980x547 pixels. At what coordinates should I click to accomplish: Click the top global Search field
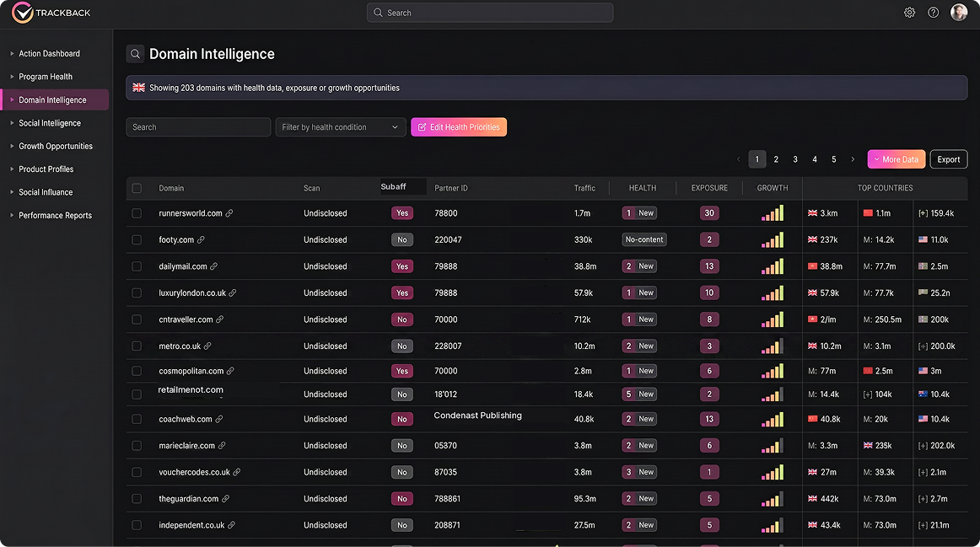coord(490,13)
